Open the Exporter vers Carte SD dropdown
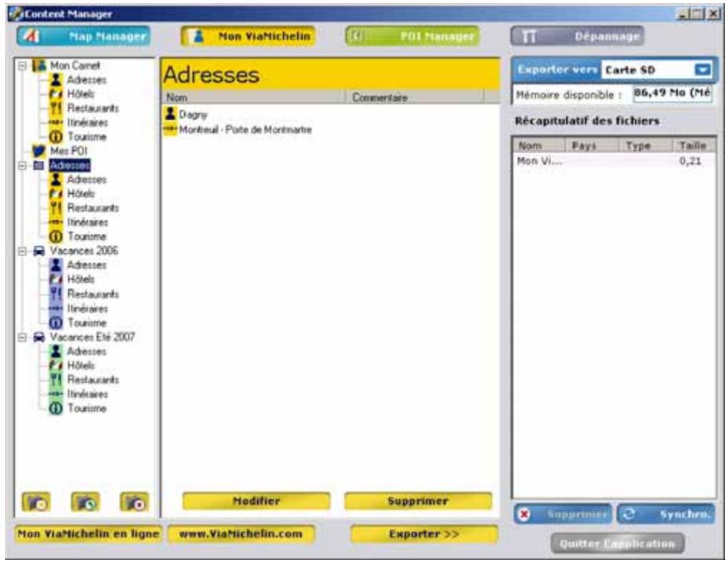Viewport: 728px width, 563px height. tap(702, 70)
